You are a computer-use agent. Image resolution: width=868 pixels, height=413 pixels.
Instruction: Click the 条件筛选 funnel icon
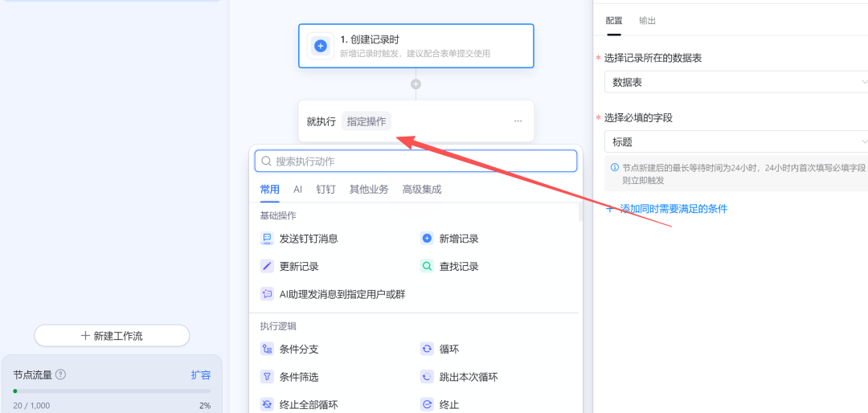click(268, 377)
